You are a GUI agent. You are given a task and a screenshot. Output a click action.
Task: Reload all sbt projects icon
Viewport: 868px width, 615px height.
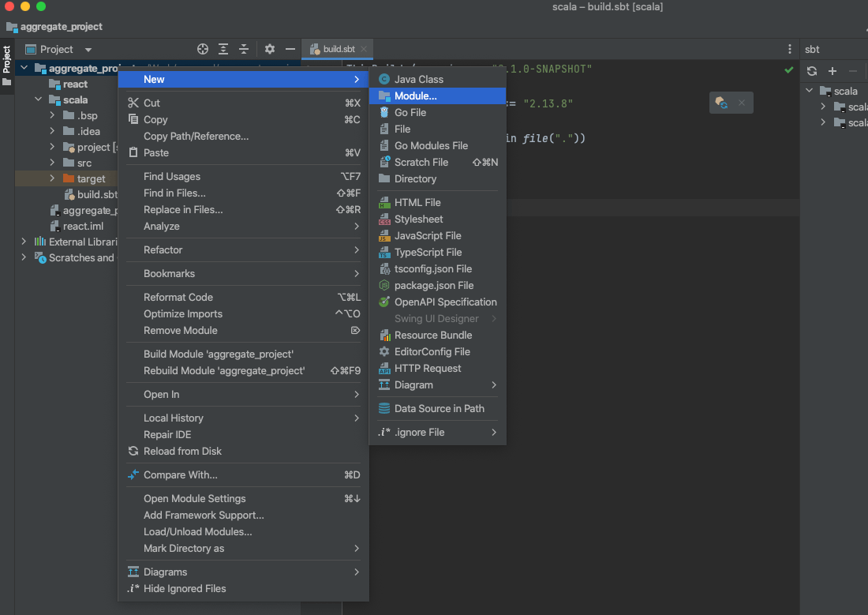point(811,71)
